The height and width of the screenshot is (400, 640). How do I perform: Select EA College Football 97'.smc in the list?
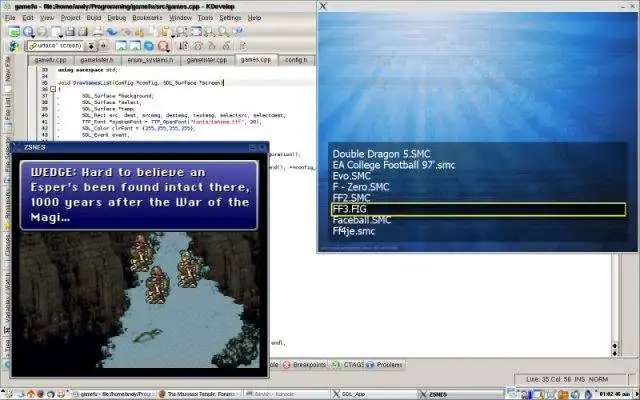click(x=393, y=165)
